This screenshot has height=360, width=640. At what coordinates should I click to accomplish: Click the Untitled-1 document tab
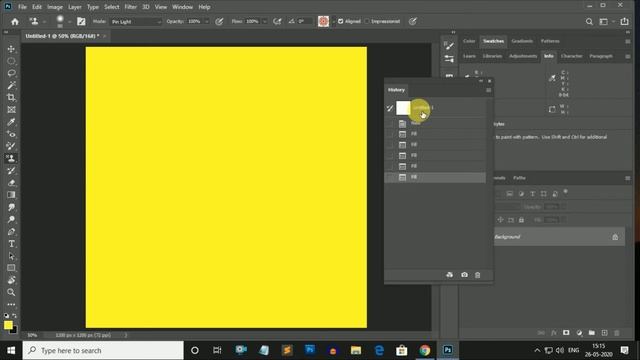pos(62,36)
